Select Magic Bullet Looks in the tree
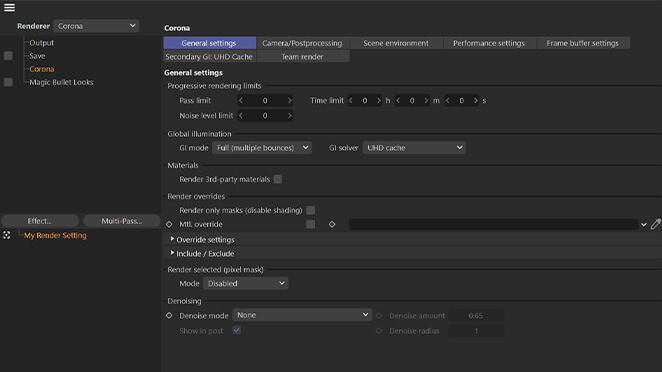 61,82
